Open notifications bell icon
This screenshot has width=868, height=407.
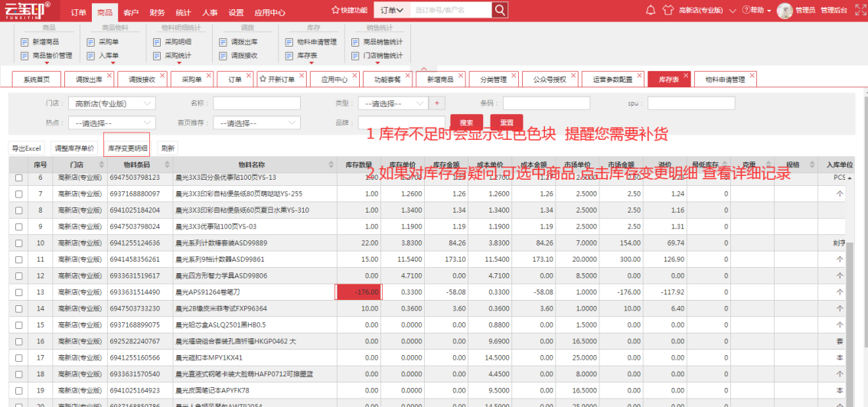pyautogui.click(x=651, y=10)
